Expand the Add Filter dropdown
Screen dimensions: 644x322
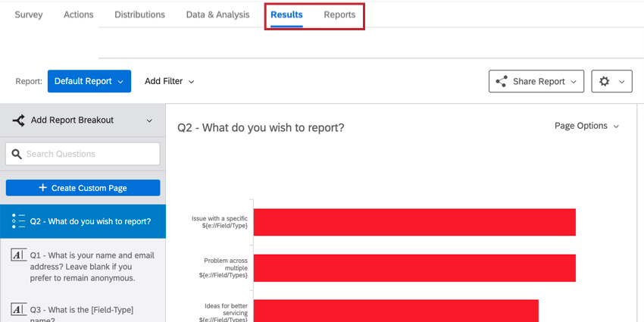(x=170, y=81)
